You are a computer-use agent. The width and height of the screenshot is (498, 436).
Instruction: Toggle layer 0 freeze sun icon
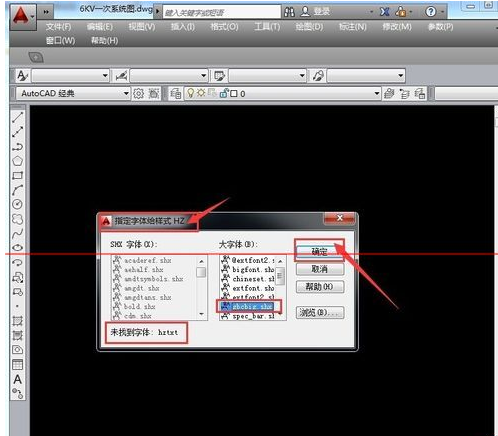pyautogui.click(x=200, y=93)
